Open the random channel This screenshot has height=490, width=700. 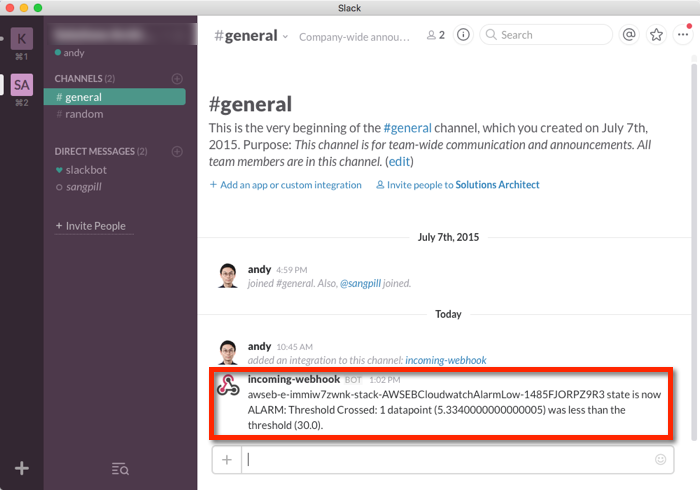click(x=84, y=114)
